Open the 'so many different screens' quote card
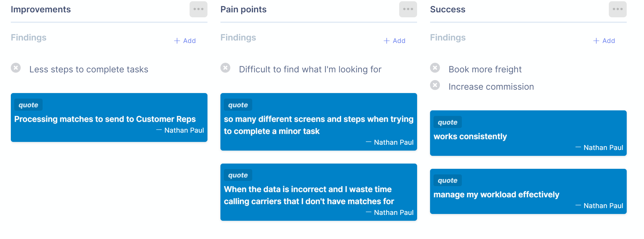 point(319,122)
